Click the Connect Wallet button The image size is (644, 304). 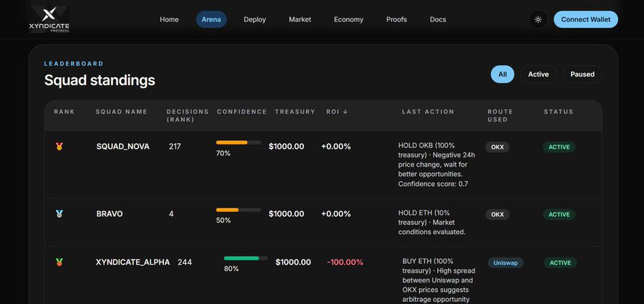[x=585, y=19]
